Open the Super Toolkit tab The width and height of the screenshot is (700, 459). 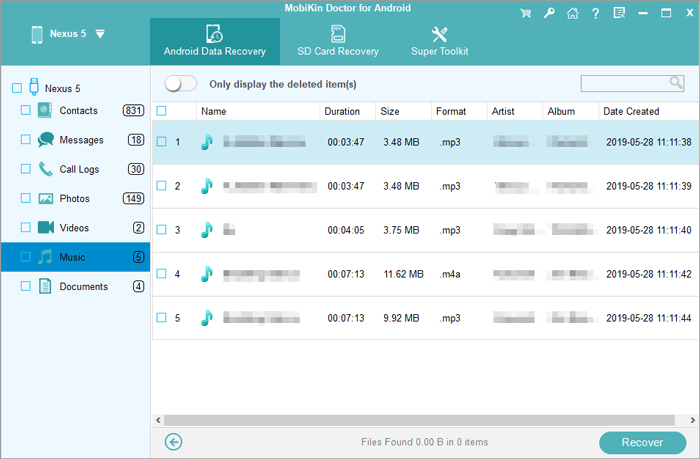439,40
